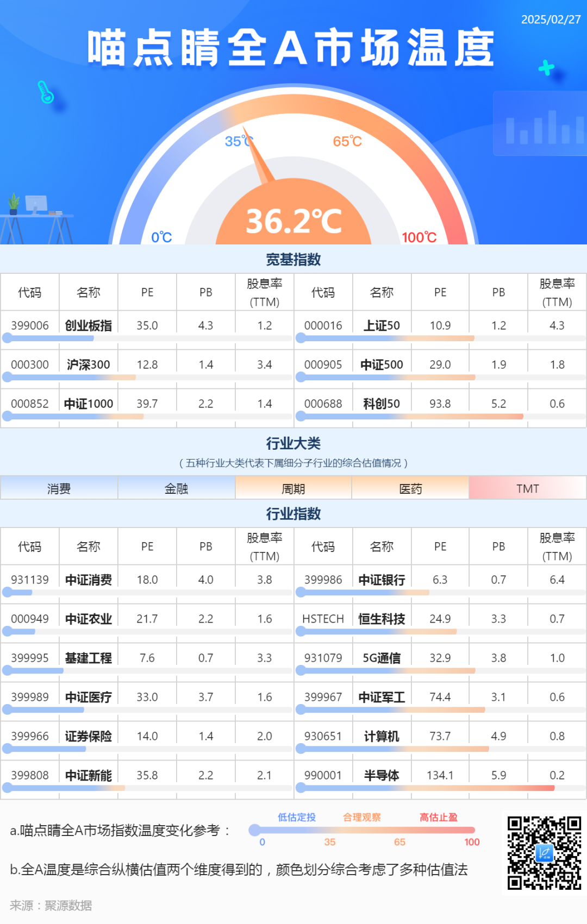
Task: Click the 中证军工 name cell
Action: tap(382, 697)
